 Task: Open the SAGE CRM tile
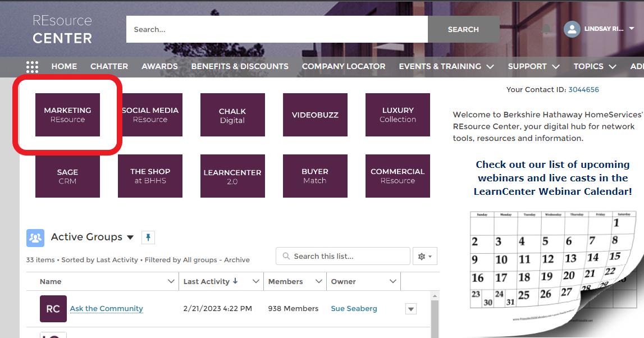(67, 176)
